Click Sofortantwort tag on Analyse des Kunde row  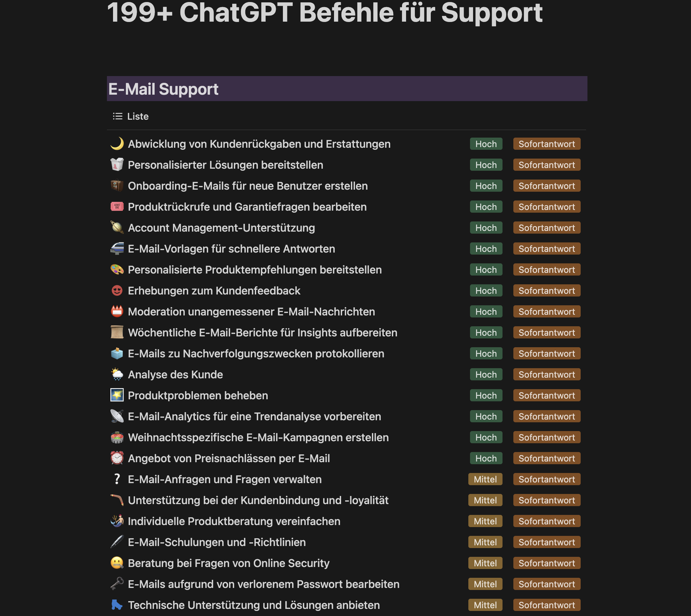[x=547, y=374]
